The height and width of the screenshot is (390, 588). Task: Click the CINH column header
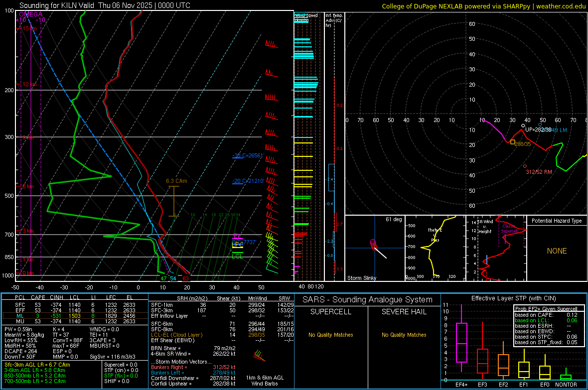coord(56,297)
